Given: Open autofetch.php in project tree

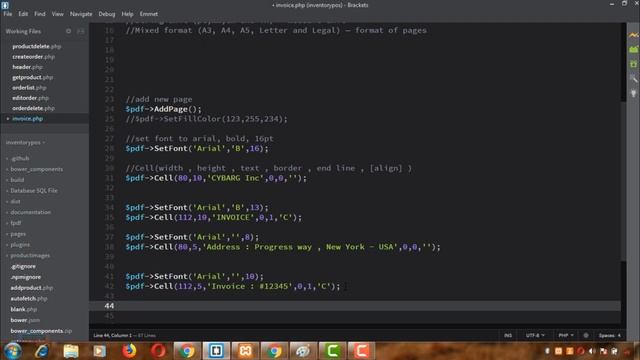Looking at the screenshot, I should coord(29,299).
